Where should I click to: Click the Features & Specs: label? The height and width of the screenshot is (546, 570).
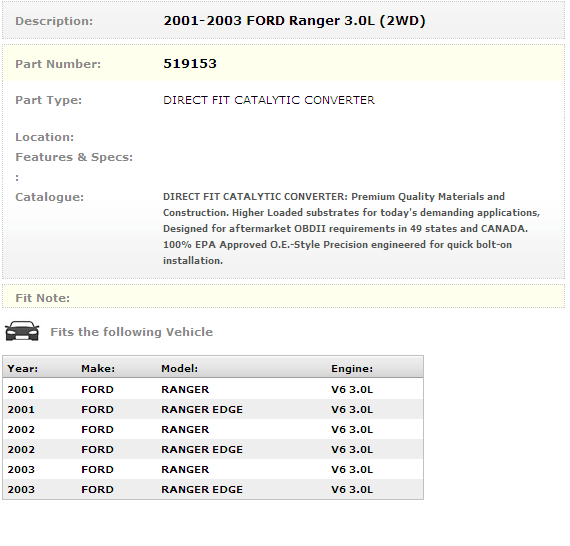74,157
